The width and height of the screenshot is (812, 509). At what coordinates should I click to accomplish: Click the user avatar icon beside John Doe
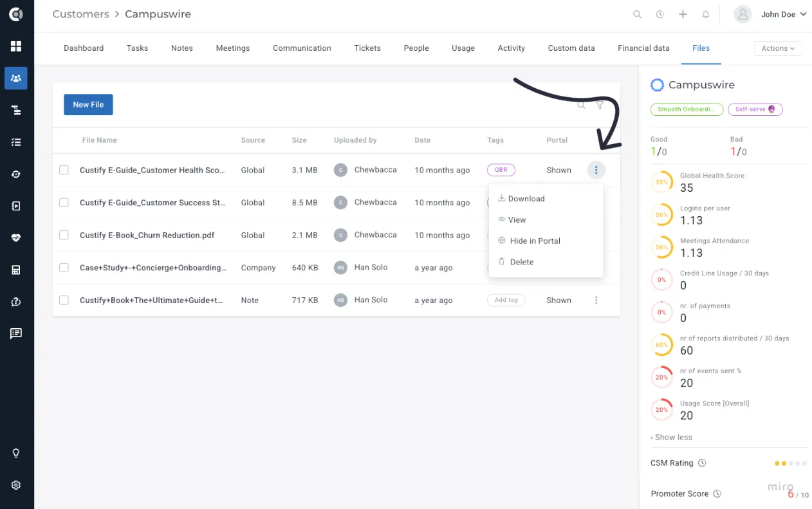743,14
